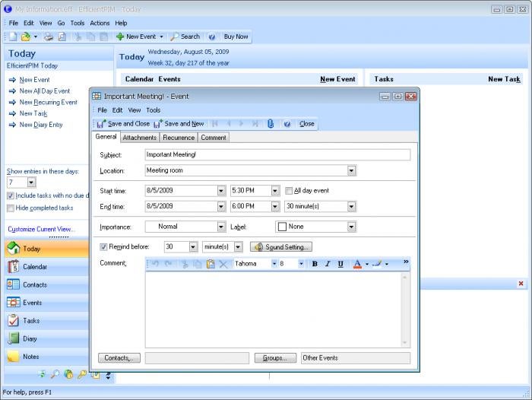This screenshot has height=400, width=532.
Task: Open the Contacts module in navigation pane
Action: pos(47,284)
